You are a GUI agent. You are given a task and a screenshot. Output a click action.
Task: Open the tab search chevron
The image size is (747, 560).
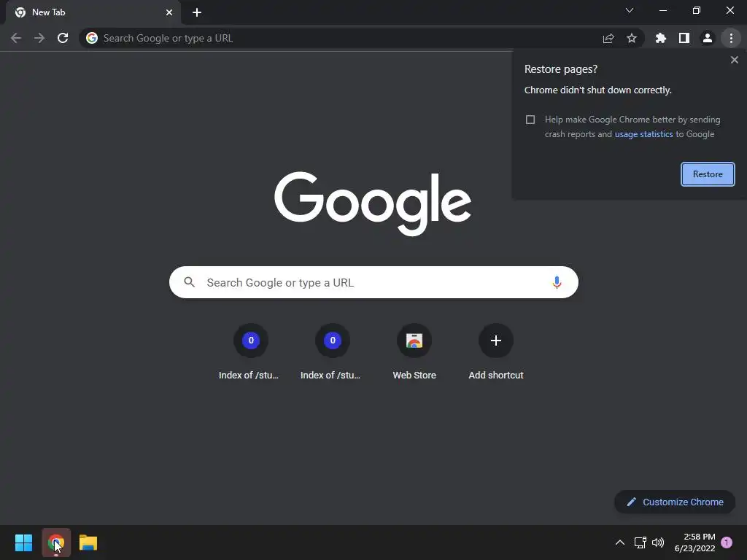pos(630,10)
